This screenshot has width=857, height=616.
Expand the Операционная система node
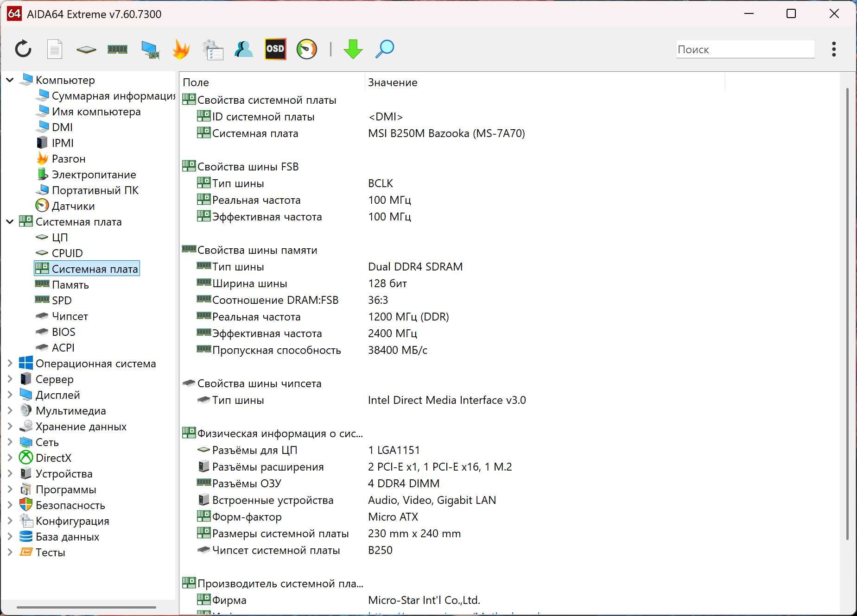click(10, 364)
